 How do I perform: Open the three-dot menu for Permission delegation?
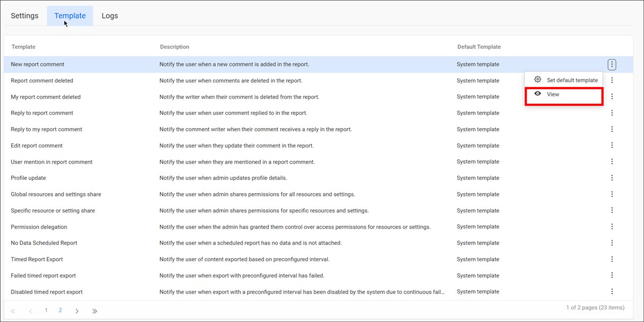pyautogui.click(x=612, y=226)
